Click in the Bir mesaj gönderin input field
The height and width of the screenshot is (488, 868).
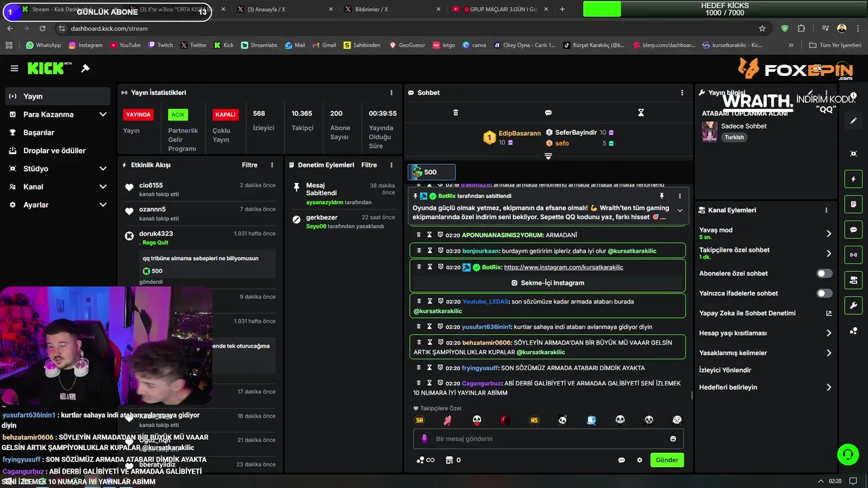tap(549, 439)
